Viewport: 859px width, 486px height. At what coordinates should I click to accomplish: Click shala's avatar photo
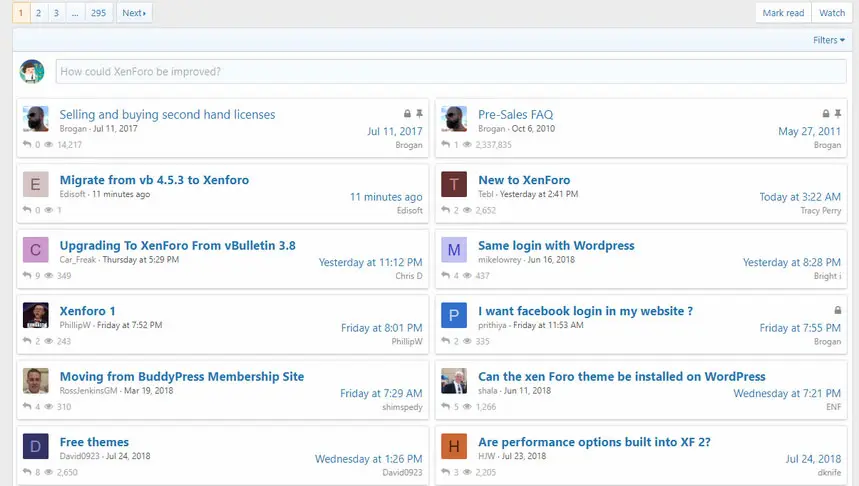pos(454,381)
